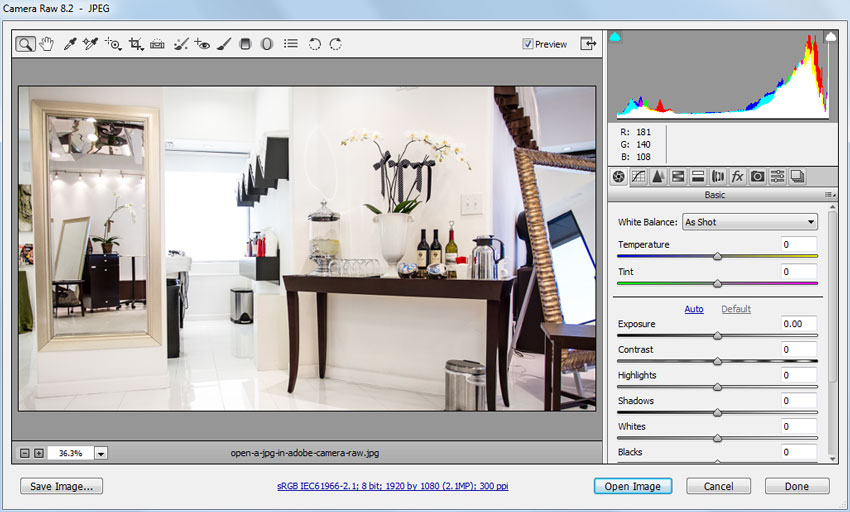This screenshot has height=512, width=850.
Task: Click the histogram display
Action: [x=723, y=75]
